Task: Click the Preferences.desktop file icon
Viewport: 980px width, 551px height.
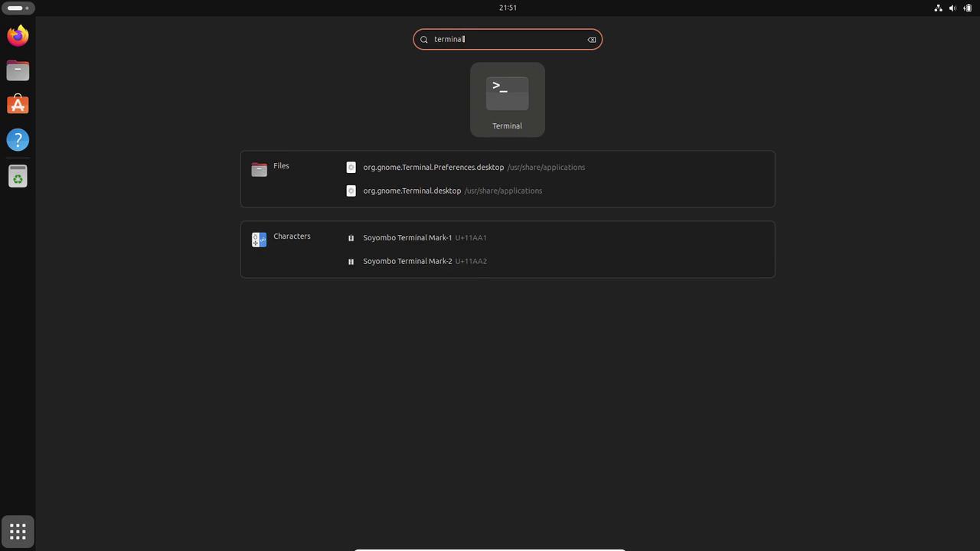Action: click(351, 168)
